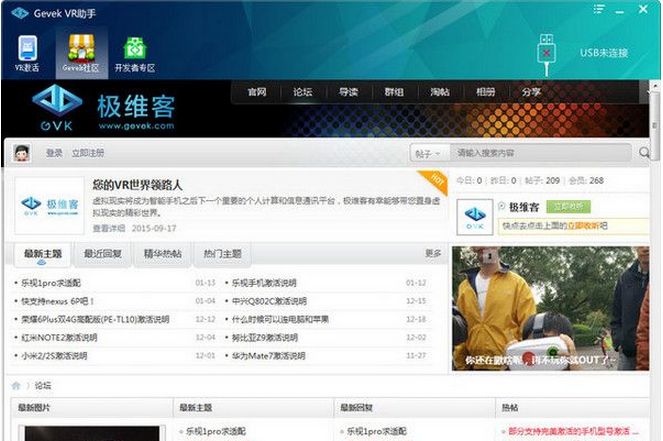This screenshot has height=441, width=663.
Task: Click the GVK avatar next to 立即收听
Action: (x=475, y=217)
